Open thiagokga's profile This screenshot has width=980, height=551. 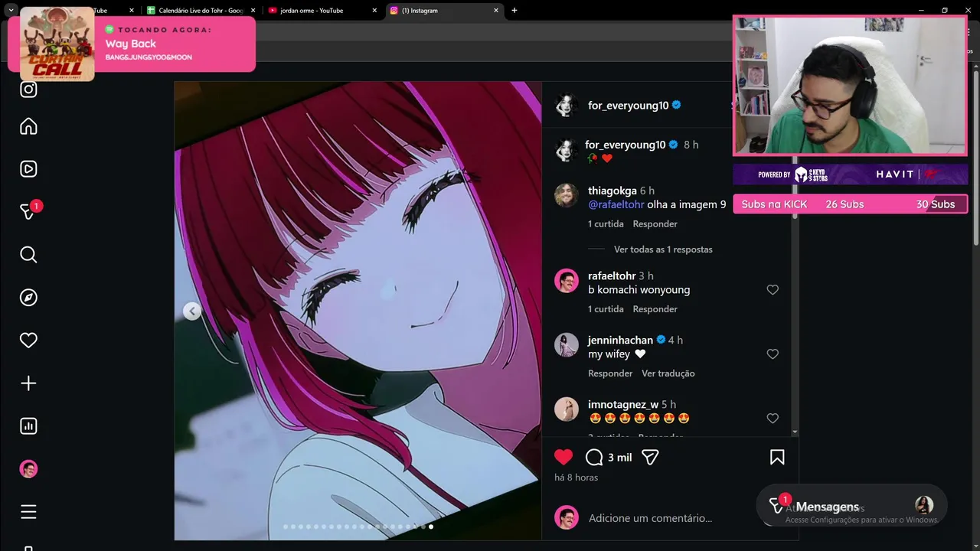612,191
